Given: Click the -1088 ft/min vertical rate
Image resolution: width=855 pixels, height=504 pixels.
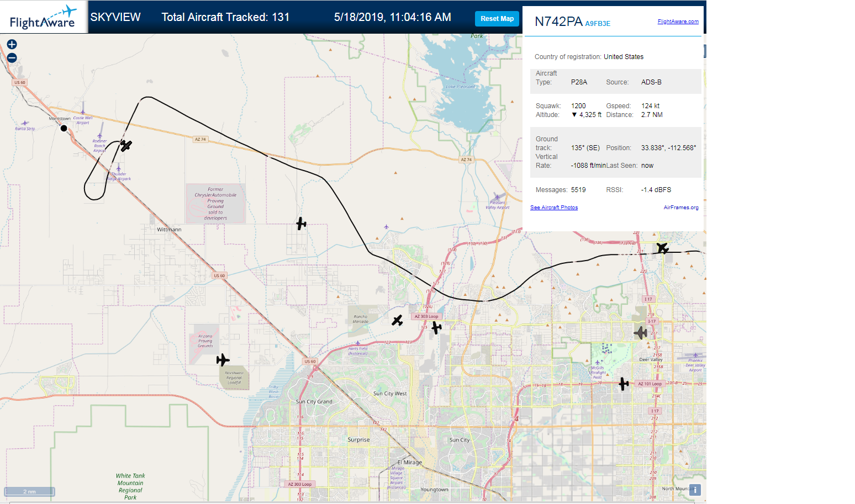Looking at the screenshot, I should click(x=588, y=166).
